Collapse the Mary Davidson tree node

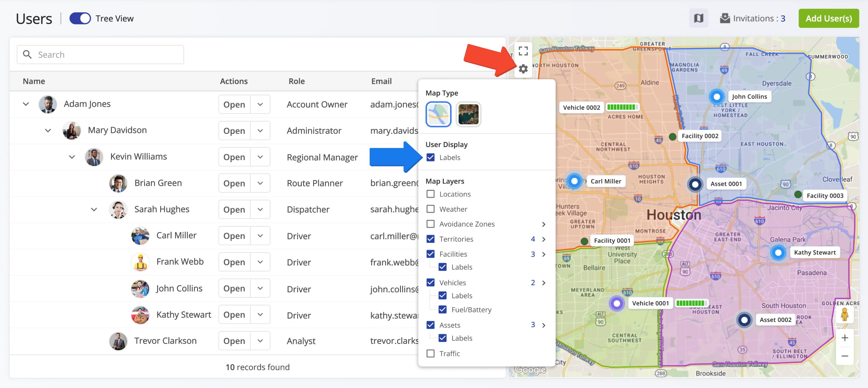coord(48,130)
